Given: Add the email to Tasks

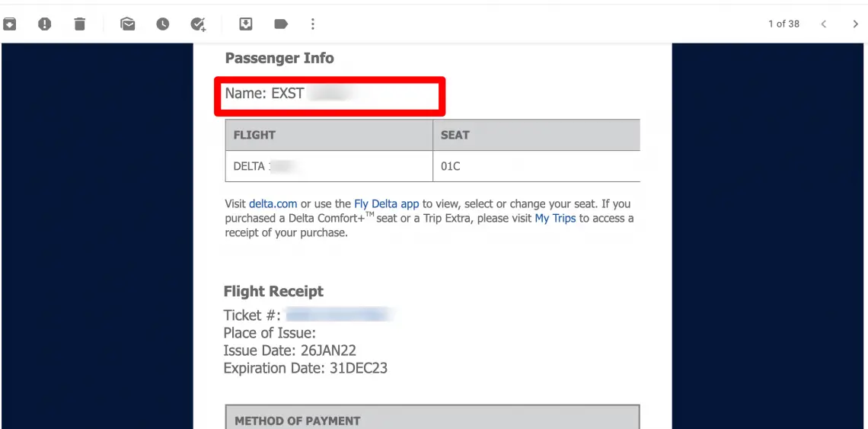Looking at the screenshot, I should [x=198, y=24].
